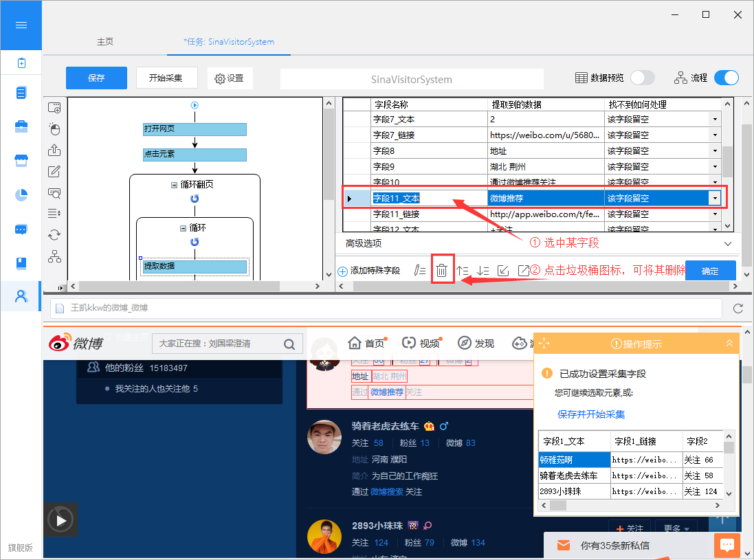Click the 保存 button

point(96,78)
